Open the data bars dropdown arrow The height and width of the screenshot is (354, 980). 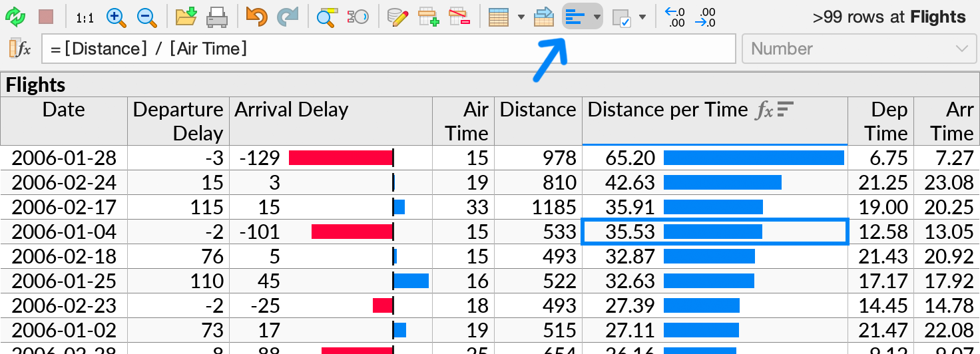tap(597, 17)
